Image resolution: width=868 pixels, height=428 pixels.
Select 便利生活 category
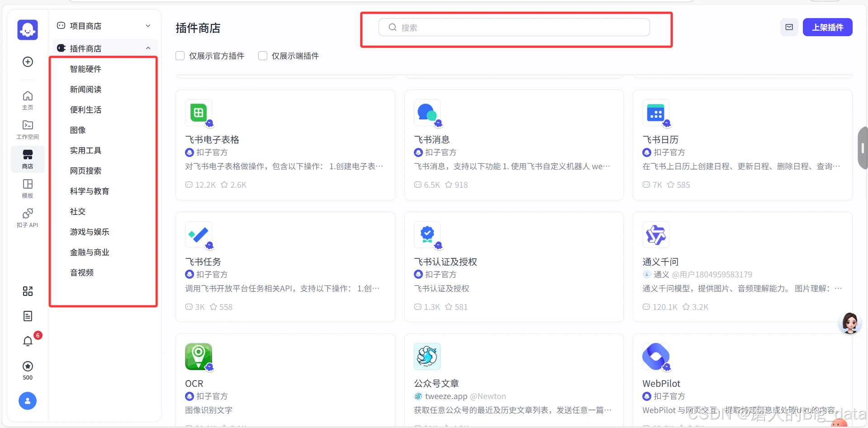pyautogui.click(x=85, y=109)
